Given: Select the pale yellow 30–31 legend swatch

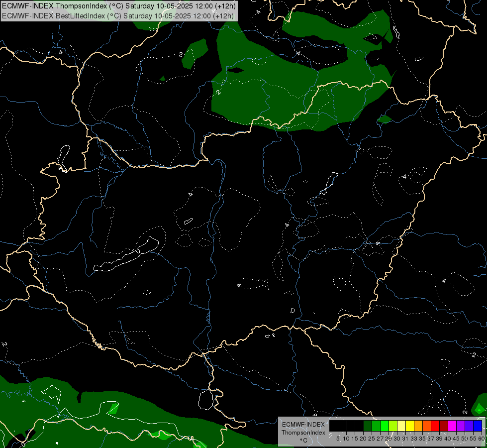Looking at the screenshot, I should pos(401,426).
